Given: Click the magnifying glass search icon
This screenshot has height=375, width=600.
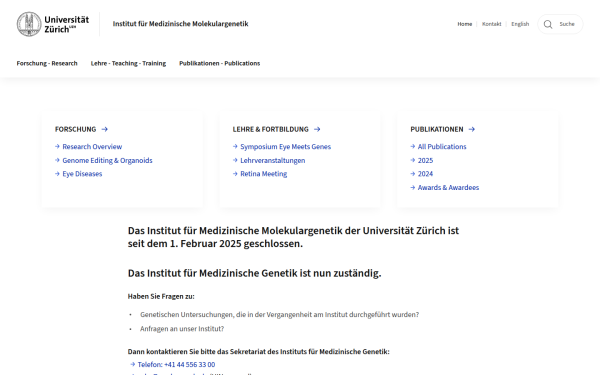Looking at the screenshot, I should click(x=548, y=24).
